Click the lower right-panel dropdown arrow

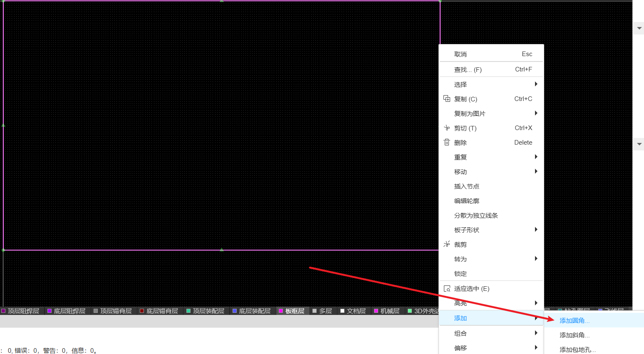tap(639, 144)
